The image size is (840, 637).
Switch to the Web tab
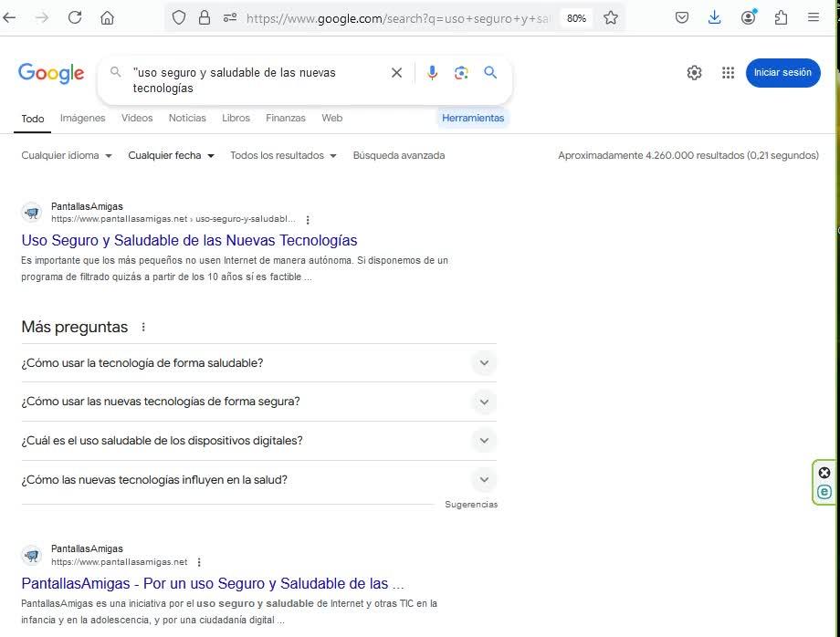click(x=331, y=118)
